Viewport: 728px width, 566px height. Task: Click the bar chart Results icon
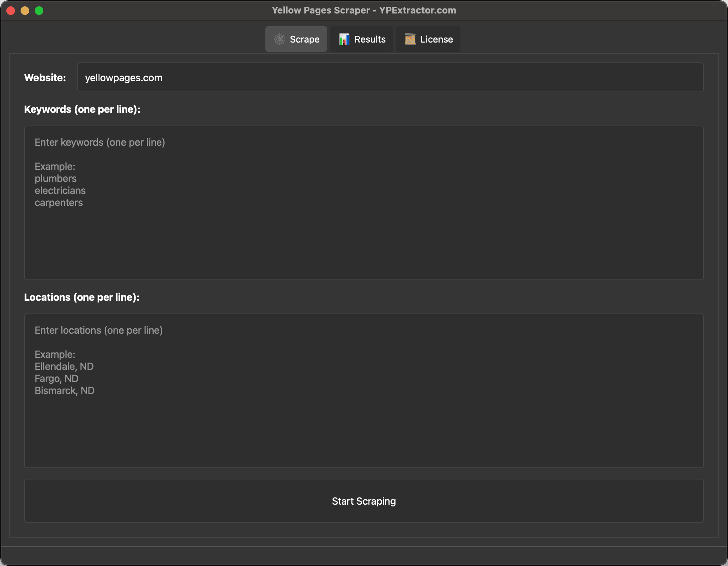click(344, 39)
